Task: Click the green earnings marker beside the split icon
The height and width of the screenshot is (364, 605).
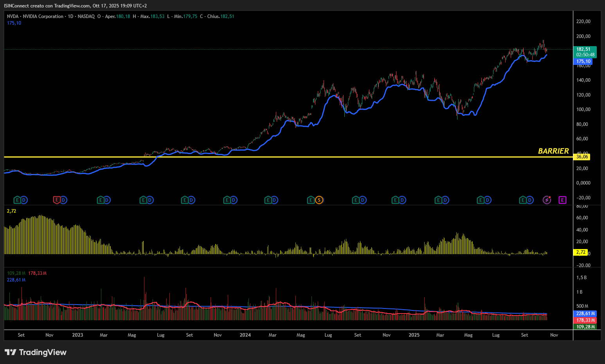Action: point(311,200)
